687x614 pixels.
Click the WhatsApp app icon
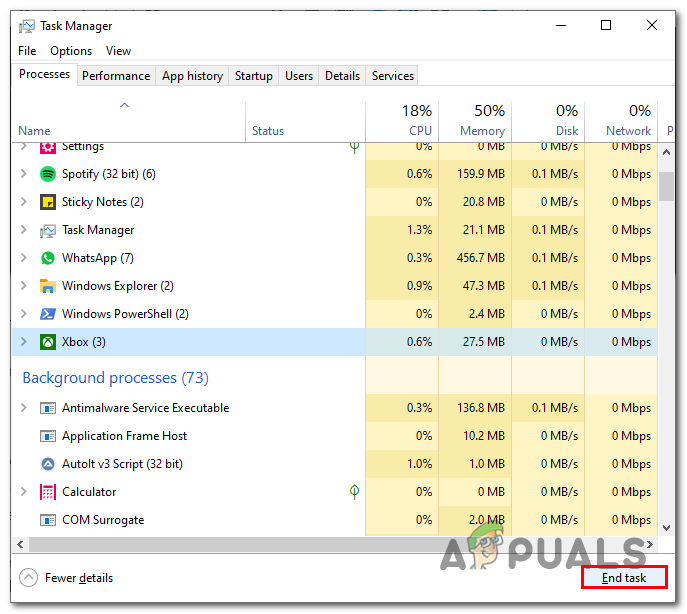[x=48, y=258]
